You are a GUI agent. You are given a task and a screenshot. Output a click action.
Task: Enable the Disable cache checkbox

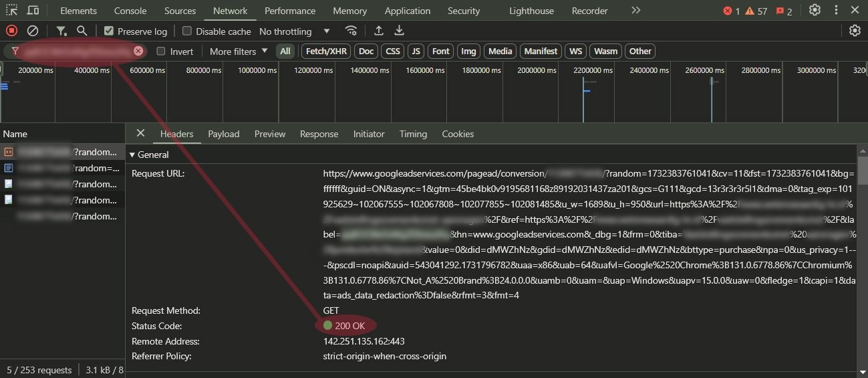(187, 31)
